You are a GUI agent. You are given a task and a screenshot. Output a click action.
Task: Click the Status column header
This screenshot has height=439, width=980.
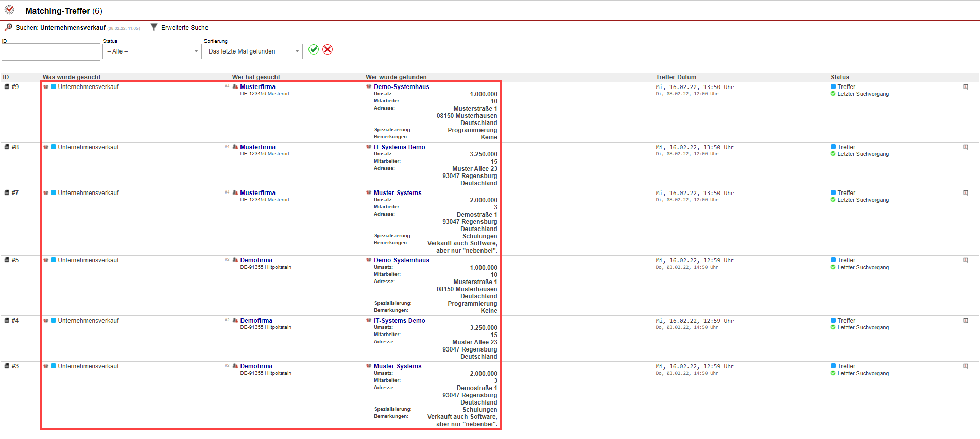point(839,77)
